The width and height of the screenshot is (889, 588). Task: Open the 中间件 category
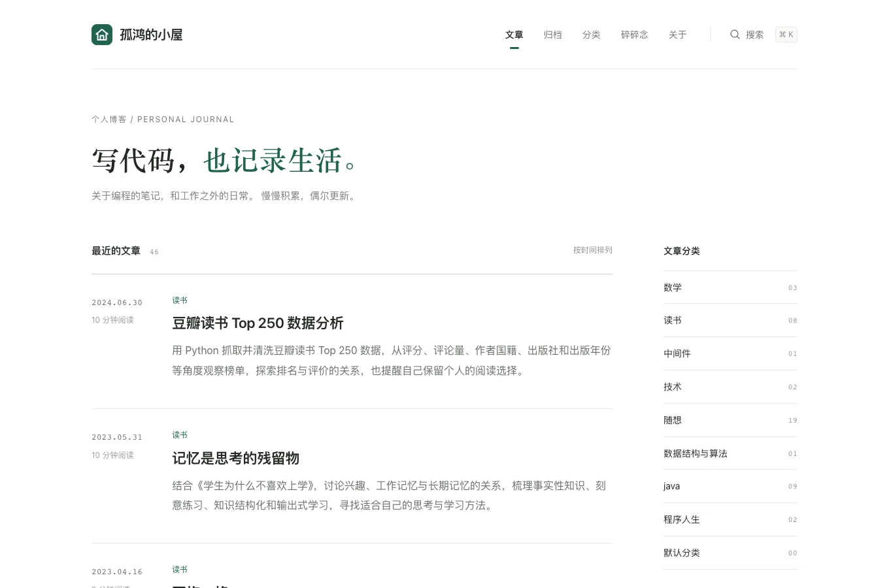click(730, 353)
